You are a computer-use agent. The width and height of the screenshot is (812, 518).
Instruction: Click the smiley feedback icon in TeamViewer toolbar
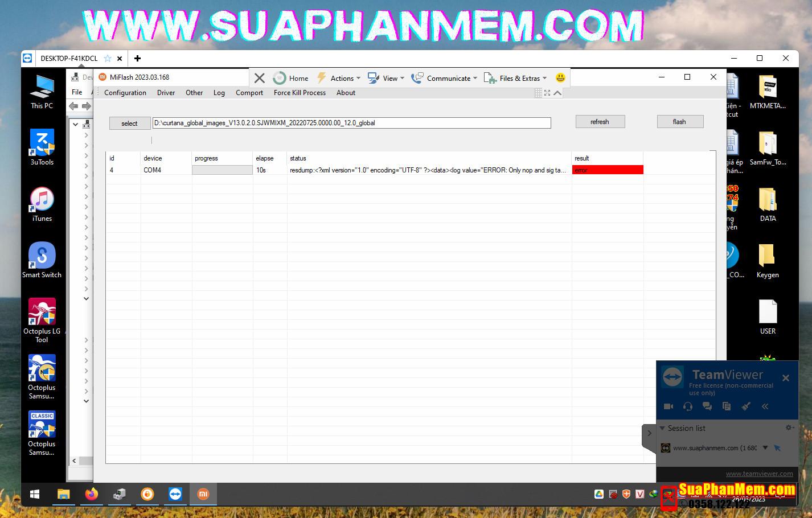560,78
